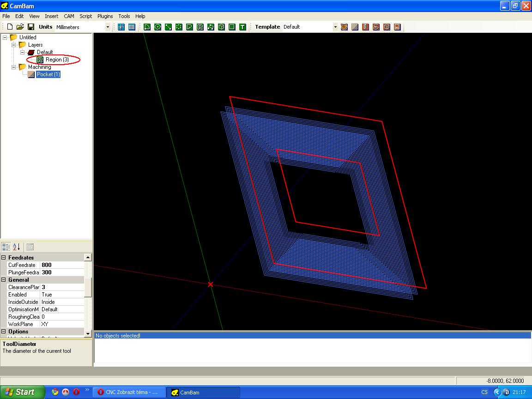
Task: Edit the ClearancePlane value 3
Action: click(x=62, y=287)
